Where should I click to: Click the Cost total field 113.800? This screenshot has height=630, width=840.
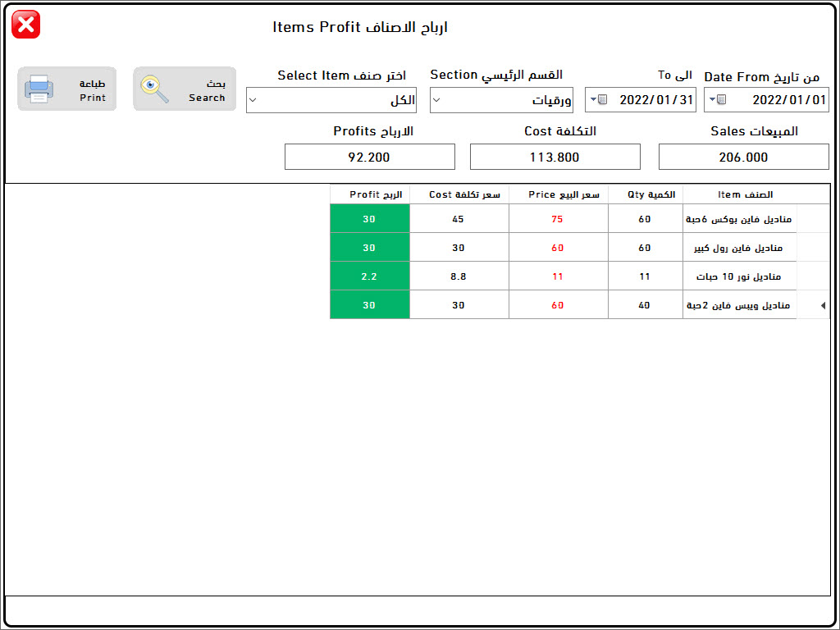[x=555, y=157]
